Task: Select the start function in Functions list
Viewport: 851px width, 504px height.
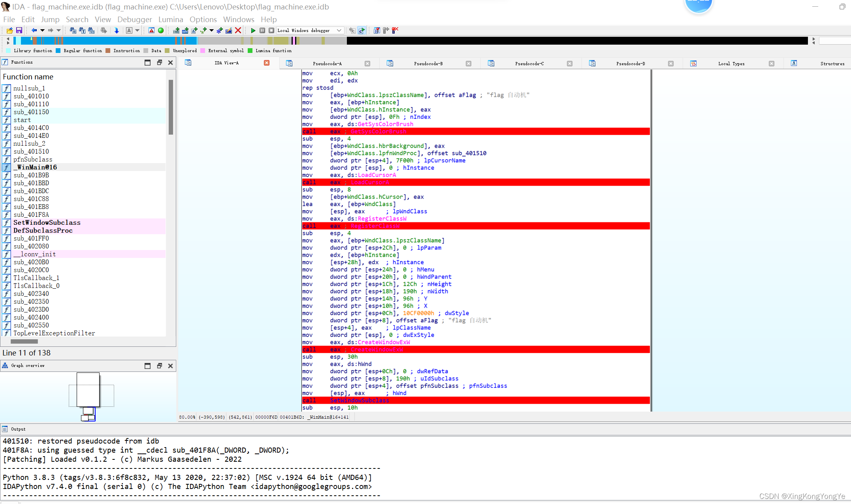Action: pyautogui.click(x=22, y=120)
